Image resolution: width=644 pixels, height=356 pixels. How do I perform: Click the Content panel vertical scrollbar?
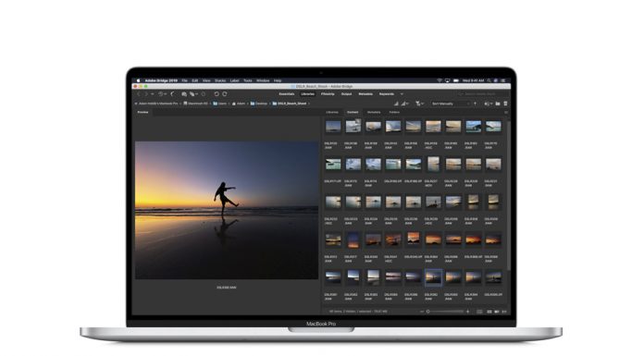click(x=509, y=197)
